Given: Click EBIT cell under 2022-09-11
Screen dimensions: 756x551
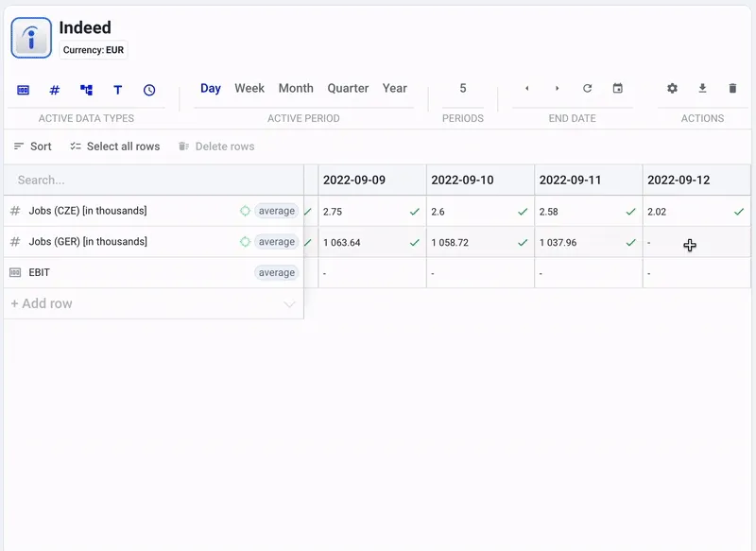Looking at the screenshot, I should coord(588,273).
